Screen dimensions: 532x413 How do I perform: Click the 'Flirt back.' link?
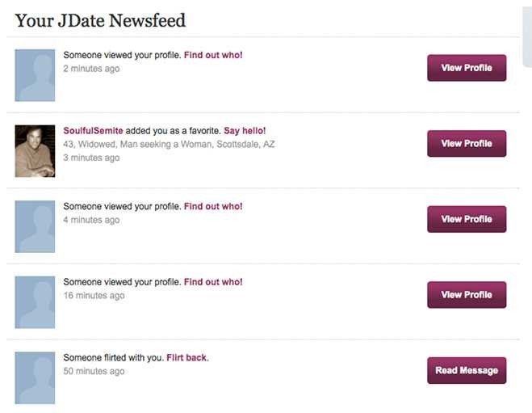coord(187,358)
